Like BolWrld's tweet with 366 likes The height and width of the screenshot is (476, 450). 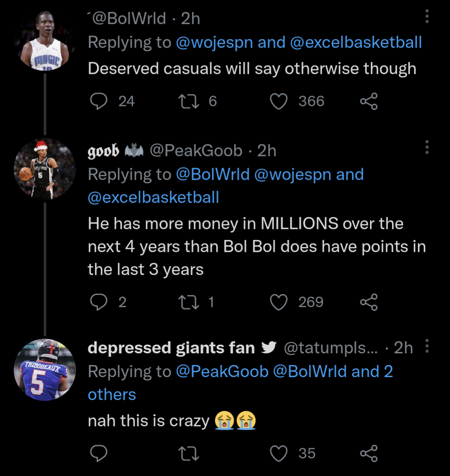tap(279, 101)
